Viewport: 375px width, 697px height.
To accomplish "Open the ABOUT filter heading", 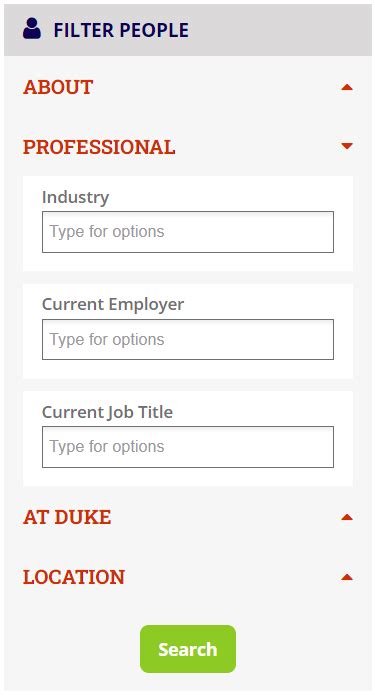I will pyautogui.click(x=58, y=87).
